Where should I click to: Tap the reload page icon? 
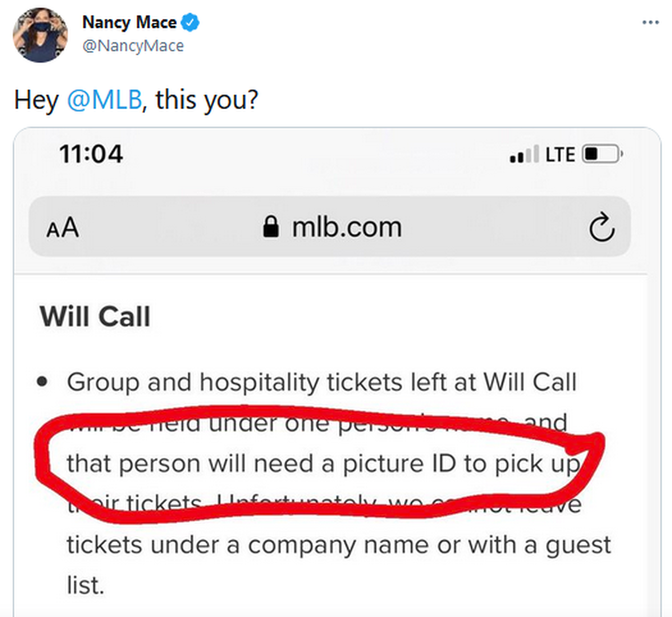point(602,228)
